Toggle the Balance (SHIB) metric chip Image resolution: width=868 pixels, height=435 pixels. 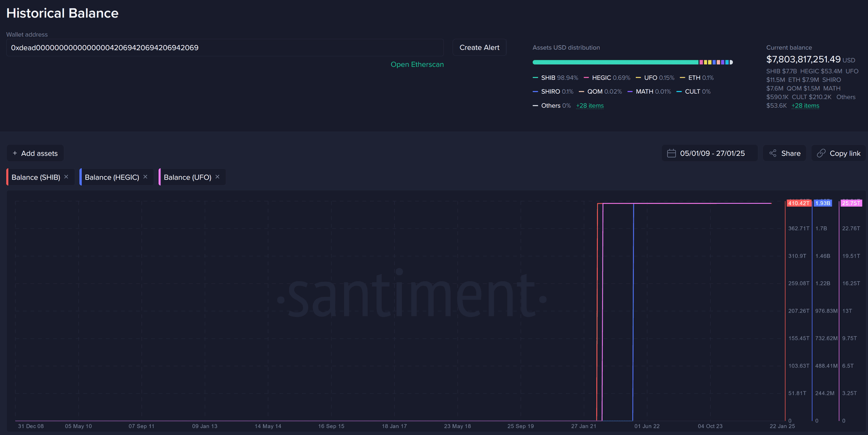click(x=36, y=177)
